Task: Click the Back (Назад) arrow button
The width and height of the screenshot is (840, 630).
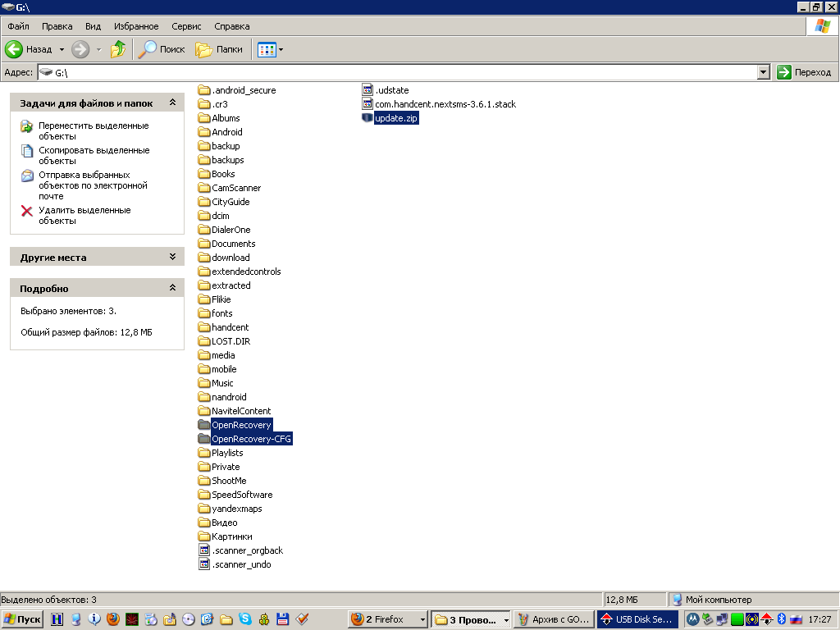Action: click(29, 49)
